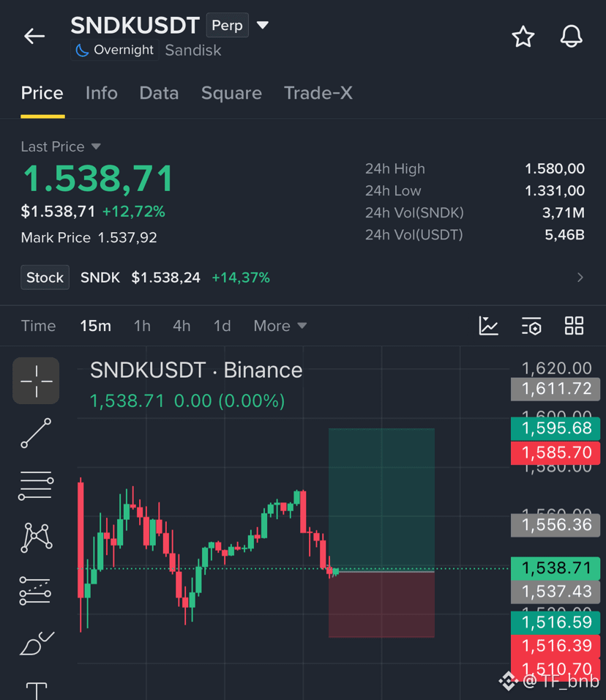The width and height of the screenshot is (606, 700).
Task: Click the red stop-loss zone on chart
Action: (x=381, y=605)
